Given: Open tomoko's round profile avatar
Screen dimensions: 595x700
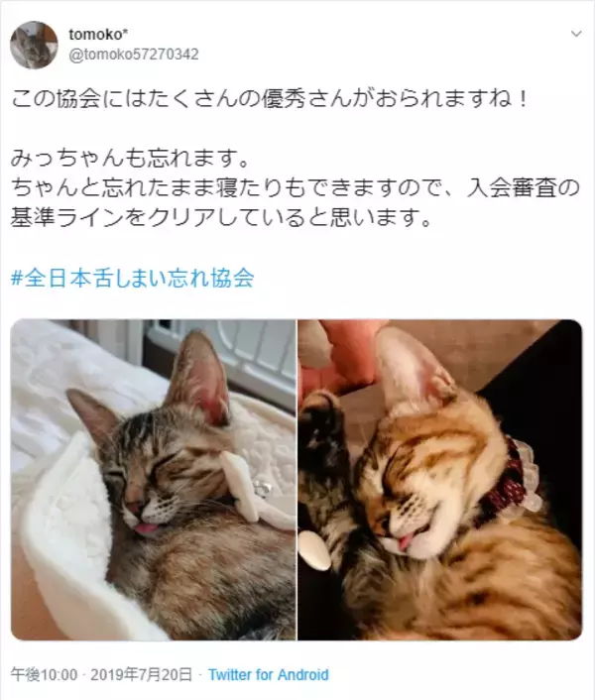Looking at the screenshot, I should pos(34,45).
